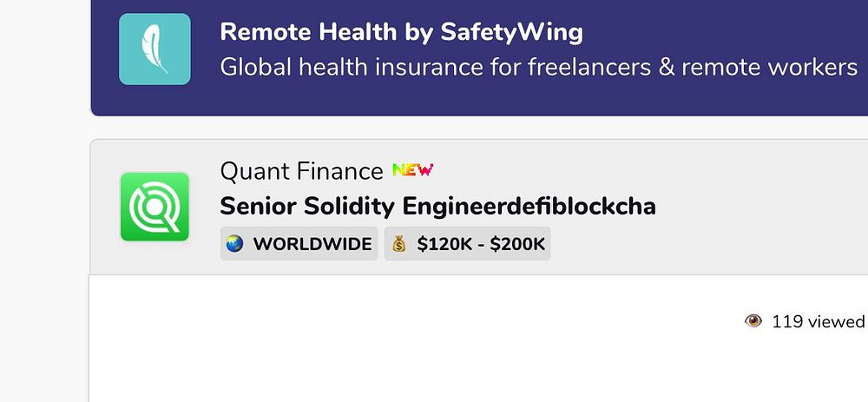The image size is (868, 402).
Task: Click the money bag emoji icon
Action: click(399, 245)
